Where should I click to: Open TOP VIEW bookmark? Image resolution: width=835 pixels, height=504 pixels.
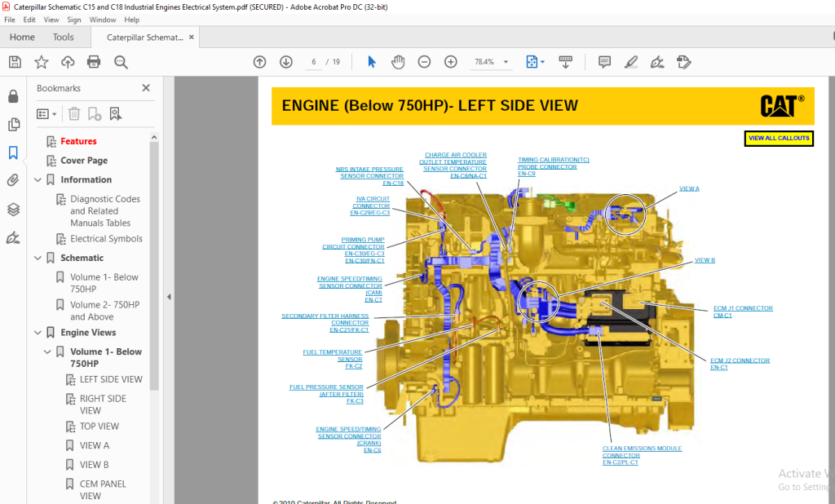pyautogui.click(x=99, y=427)
